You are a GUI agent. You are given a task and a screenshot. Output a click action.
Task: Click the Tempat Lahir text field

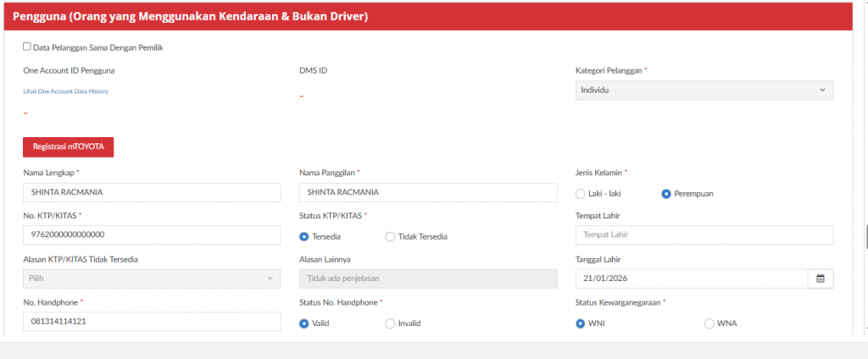704,235
